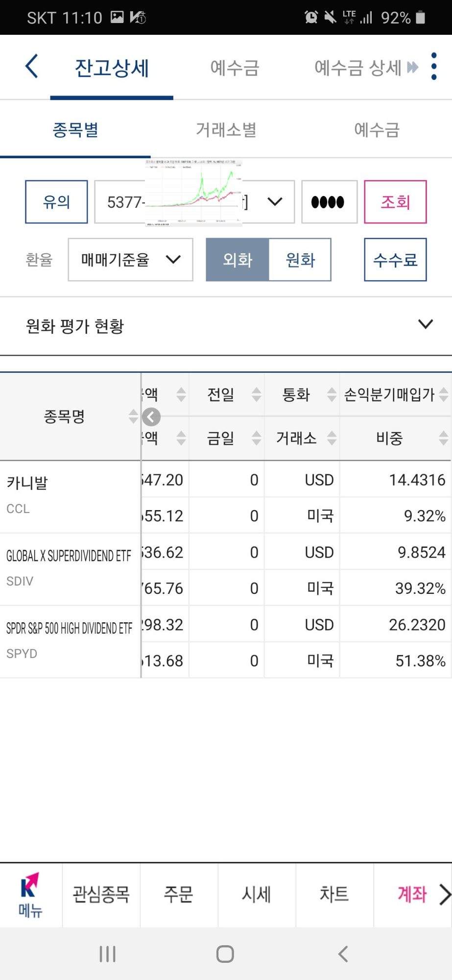Viewport: 452px width, 980px height.
Task: Open 시세 in bottom bar
Action: pos(257,895)
